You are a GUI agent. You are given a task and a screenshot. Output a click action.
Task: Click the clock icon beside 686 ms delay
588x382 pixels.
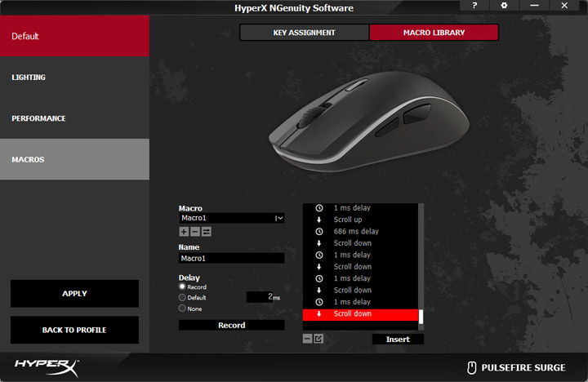(x=319, y=231)
